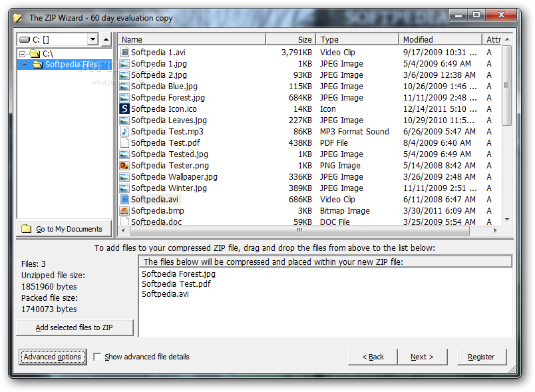Click the image icon of Softpedia Forest.jpg
The image size is (535, 392).
124,98
